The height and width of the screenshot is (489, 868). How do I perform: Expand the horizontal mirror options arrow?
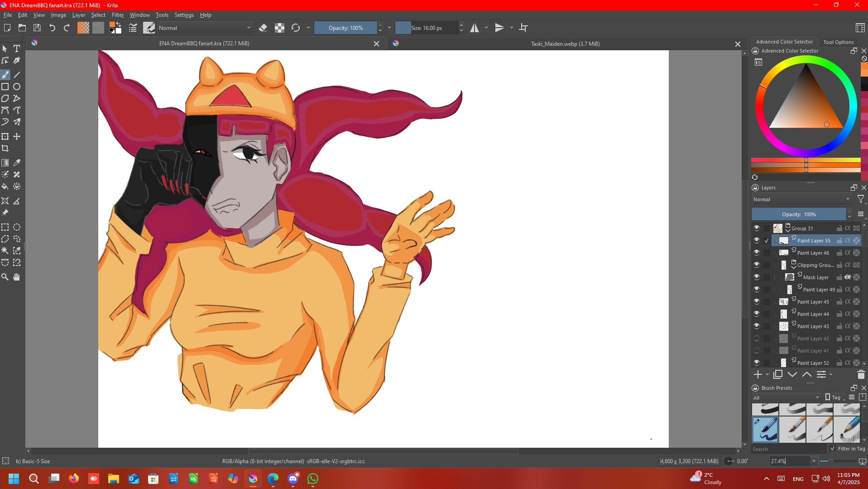(x=486, y=28)
